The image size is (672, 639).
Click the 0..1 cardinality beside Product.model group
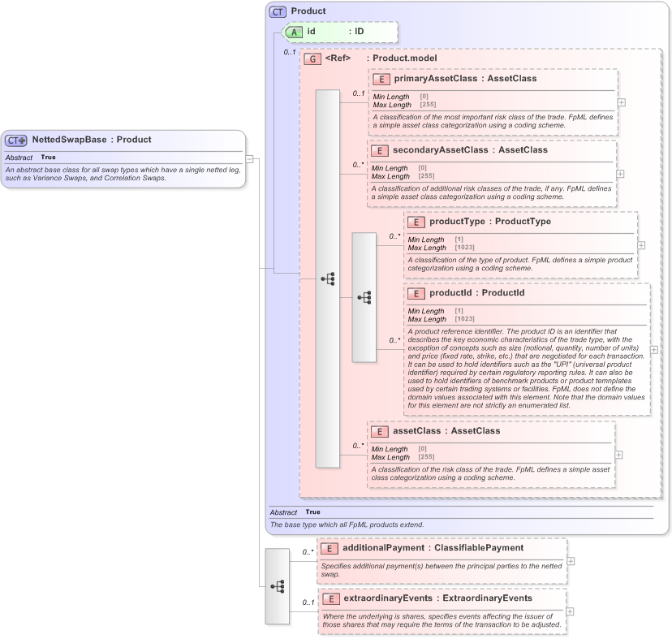(290, 52)
